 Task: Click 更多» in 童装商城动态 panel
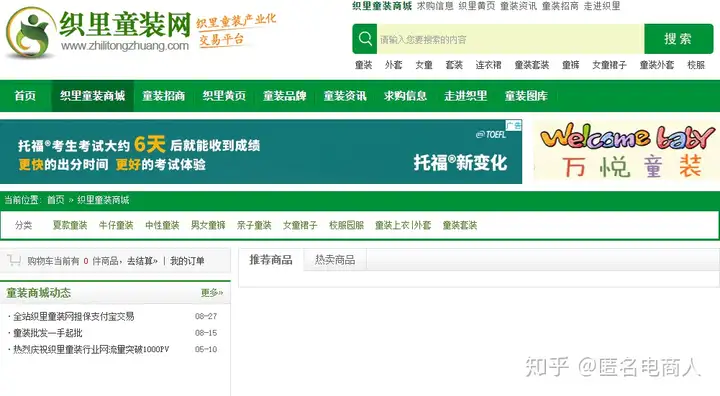pos(212,293)
